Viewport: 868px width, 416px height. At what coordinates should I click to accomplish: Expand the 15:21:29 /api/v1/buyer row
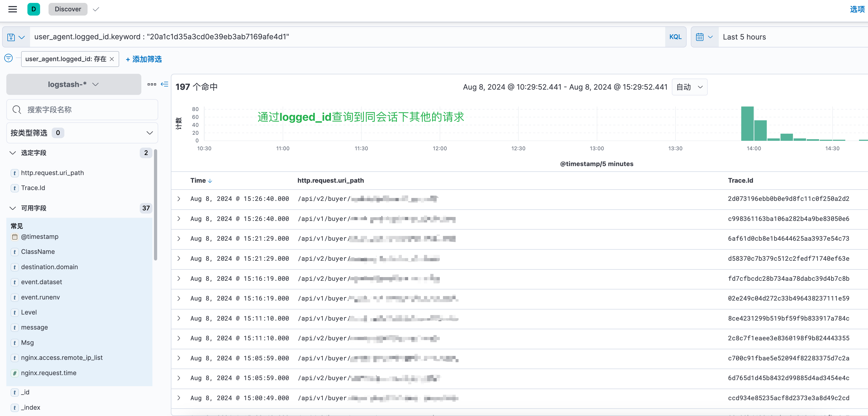[x=179, y=239]
